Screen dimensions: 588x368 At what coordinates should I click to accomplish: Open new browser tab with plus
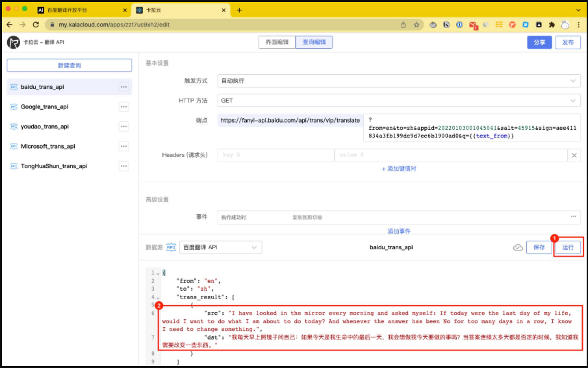239,10
